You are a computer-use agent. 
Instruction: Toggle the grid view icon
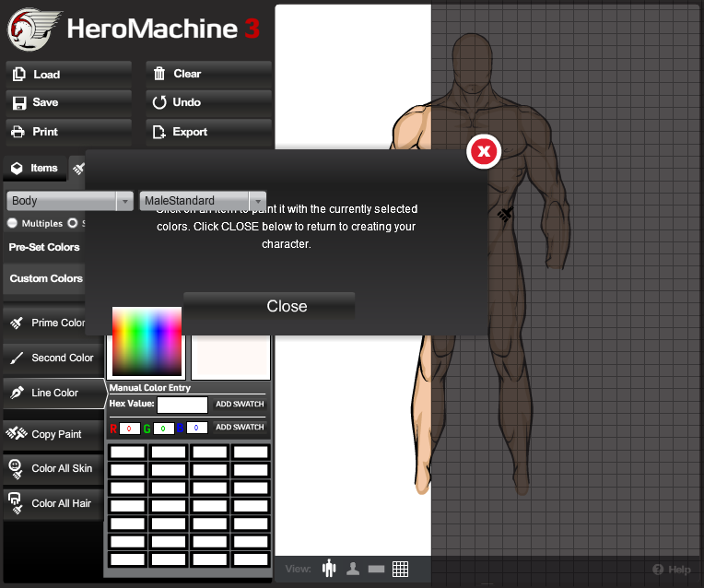pyautogui.click(x=401, y=569)
